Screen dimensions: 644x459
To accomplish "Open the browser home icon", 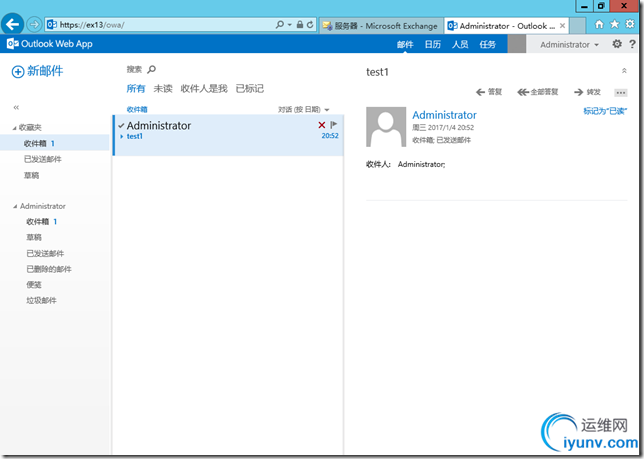I will pyautogui.click(x=599, y=24).
